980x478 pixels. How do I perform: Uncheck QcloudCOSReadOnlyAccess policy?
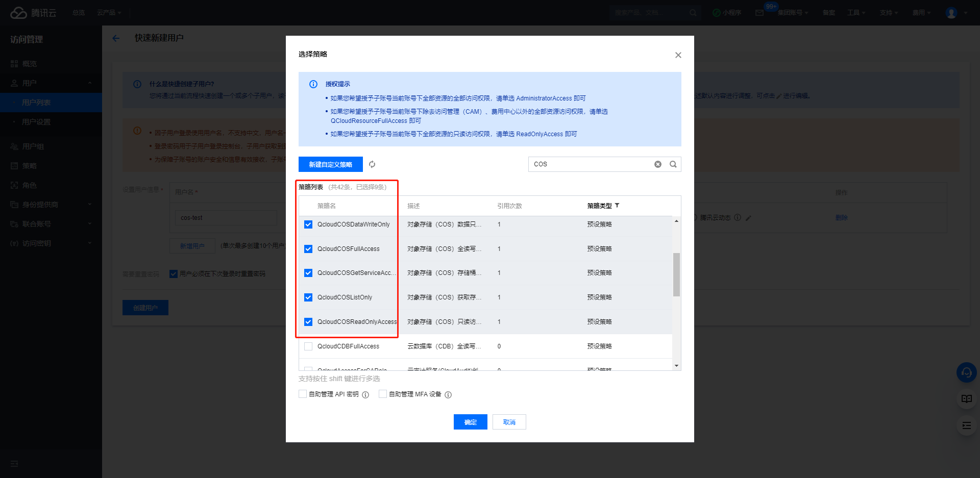pos(308,322)
